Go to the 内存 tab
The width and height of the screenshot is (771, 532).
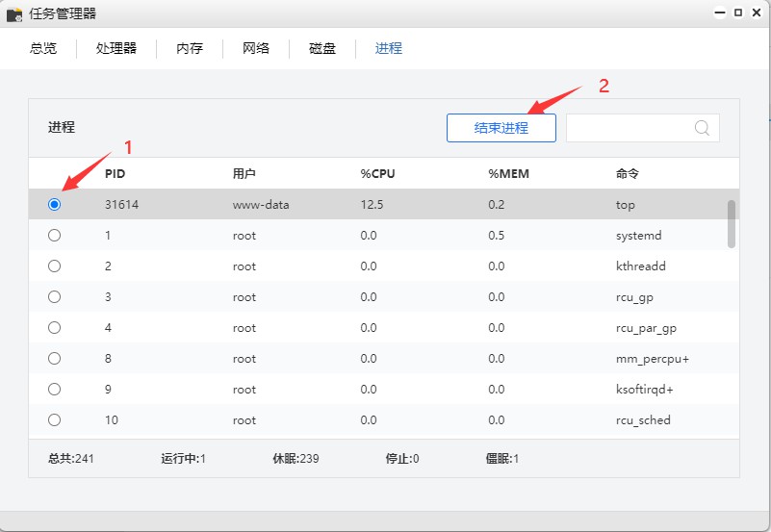tap(190, 48)
